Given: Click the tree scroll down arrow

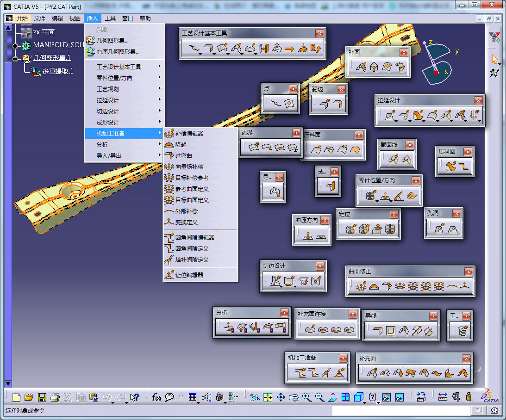Looking at the screenshot, I should [x=8, y=383].
